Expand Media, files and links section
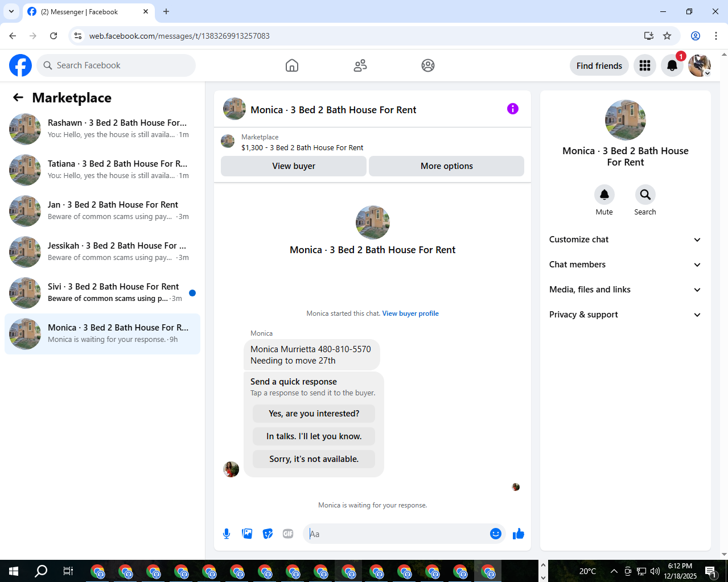This screenshot has width=728, height=582. [x=626, y=290]
